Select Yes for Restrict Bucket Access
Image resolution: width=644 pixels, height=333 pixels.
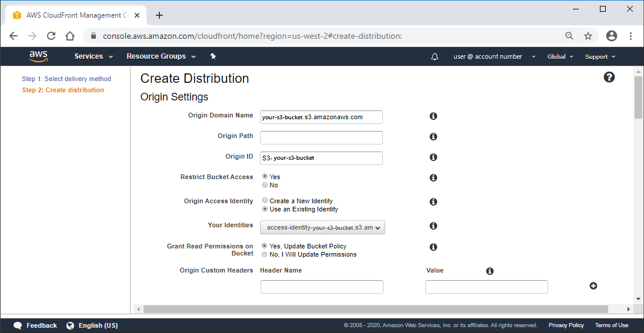point(265,176)
